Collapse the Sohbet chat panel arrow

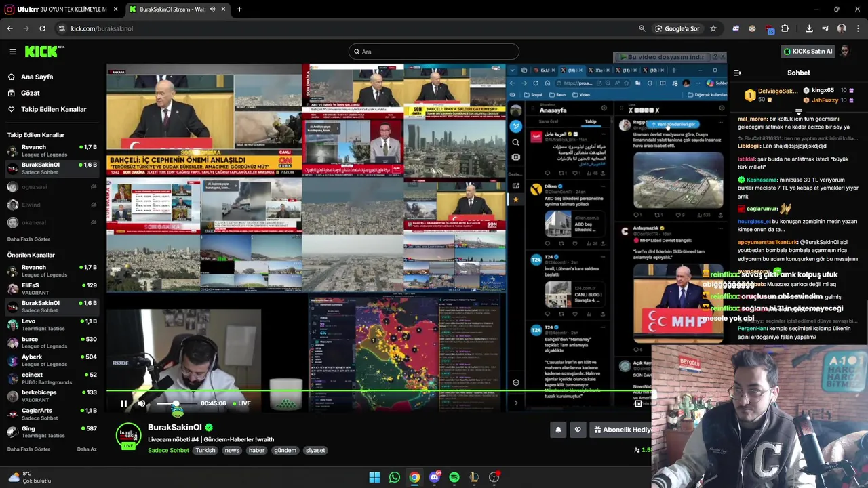tap(738, 73)
